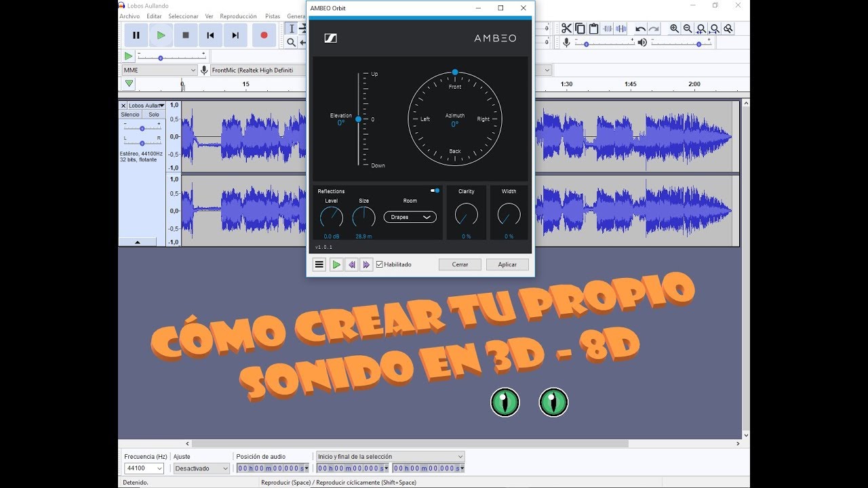Image resolution: width=868 pixels, height=488 pixels.
Task: Open the Reproducción menu
Action: tap(239, 16)
